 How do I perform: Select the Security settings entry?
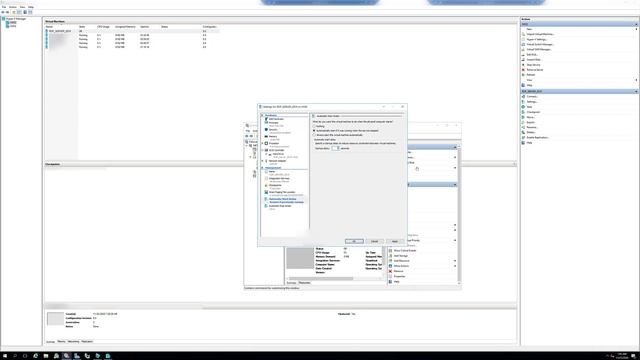pos(273,129)
